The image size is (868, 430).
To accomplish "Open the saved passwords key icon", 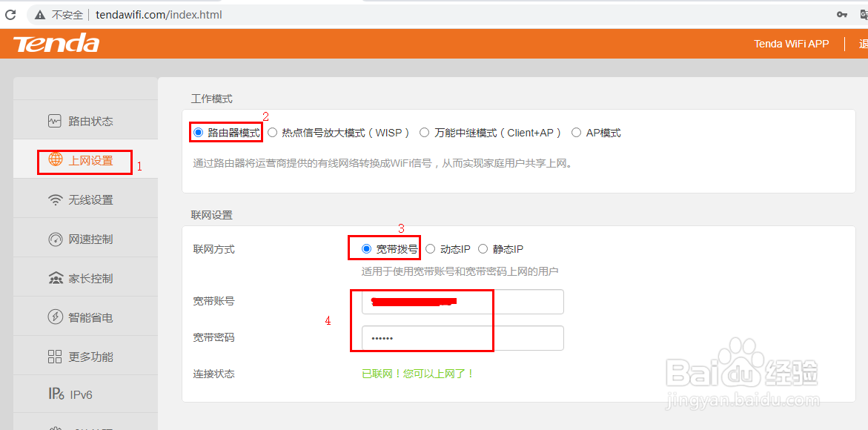I will click(841, 13).
